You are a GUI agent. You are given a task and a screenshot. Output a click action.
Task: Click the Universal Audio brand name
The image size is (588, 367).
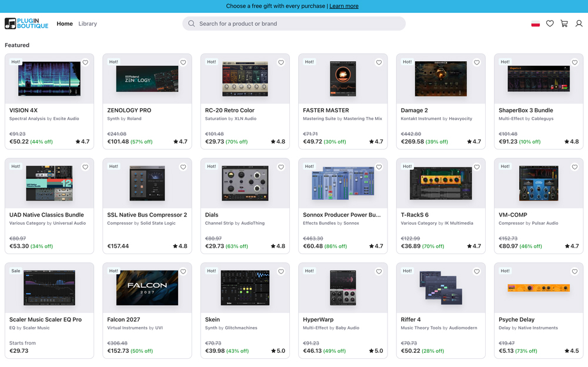click(69, 223)
